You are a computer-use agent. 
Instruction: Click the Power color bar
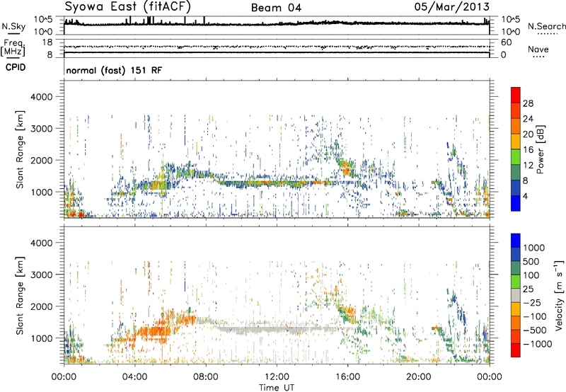[x=516, y=149]
